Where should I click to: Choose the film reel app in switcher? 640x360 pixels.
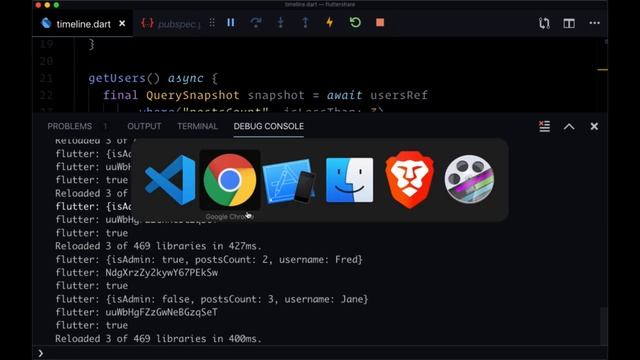469,179
